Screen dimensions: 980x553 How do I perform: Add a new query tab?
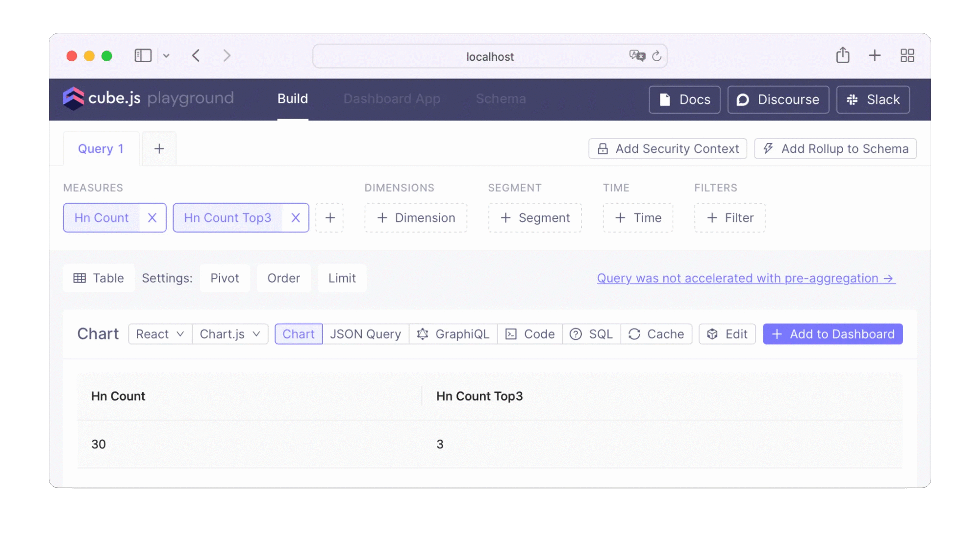tap(159, 149)
